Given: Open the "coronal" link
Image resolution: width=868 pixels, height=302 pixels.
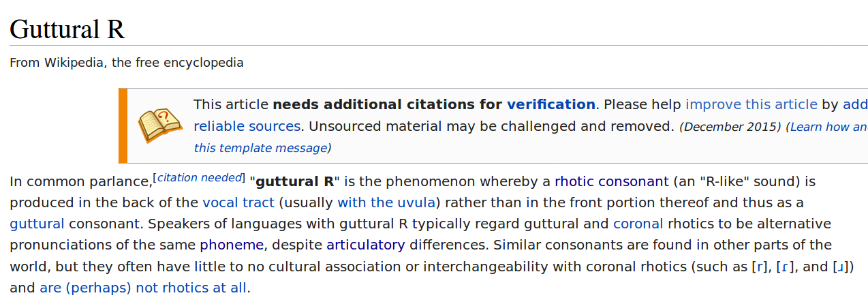Looking at the screenshot, I should pos(638,224).
